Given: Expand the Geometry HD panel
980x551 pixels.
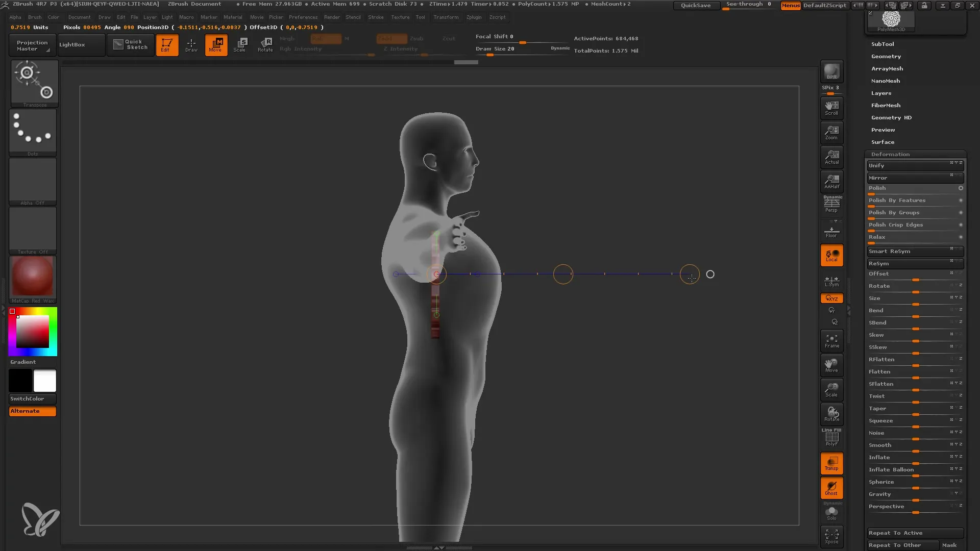Looking at the screenshot, I should point(891,117).
